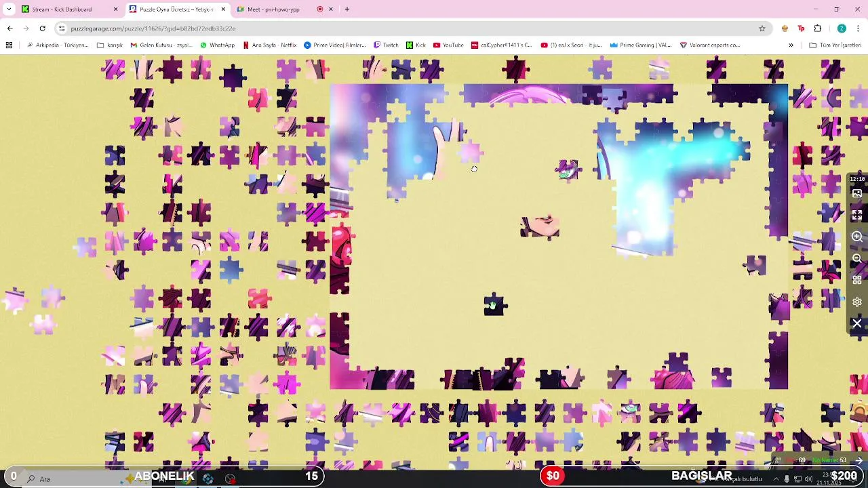Open the Gelen Kutusu Gmail bookmark
This screenshot has height=488, width=868.
pyautogui.click(x=161, y=45)
